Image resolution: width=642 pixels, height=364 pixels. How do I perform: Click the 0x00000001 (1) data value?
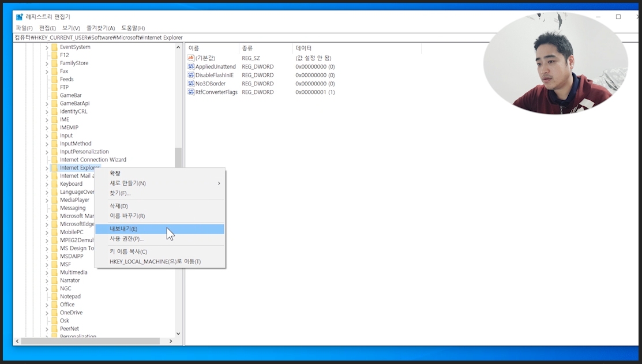(x=316, y=92)
